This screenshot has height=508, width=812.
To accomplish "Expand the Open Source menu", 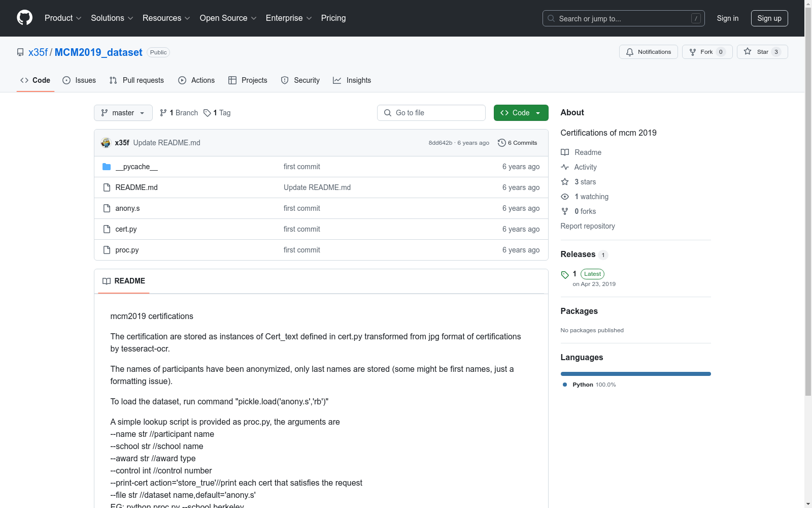I will [228, 18].
